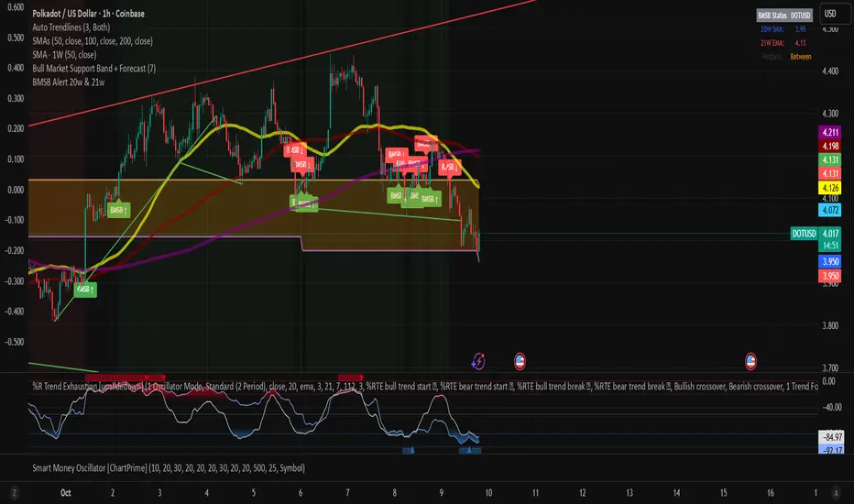Viewport: 854px width, 504px height.
Task: Click the DOTUSD 4.017 last price label
Action: pyautogui.click(x=816, y=234)
